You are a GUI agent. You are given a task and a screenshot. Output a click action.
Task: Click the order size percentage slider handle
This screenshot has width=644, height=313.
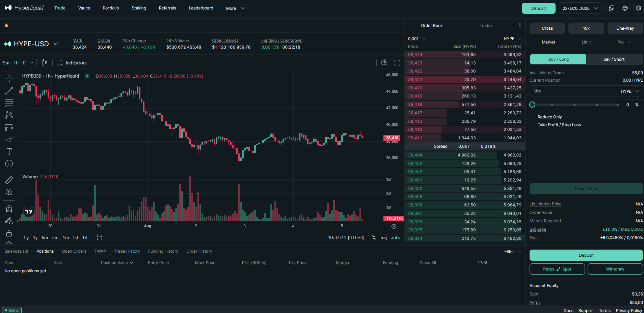pos(532,105)
